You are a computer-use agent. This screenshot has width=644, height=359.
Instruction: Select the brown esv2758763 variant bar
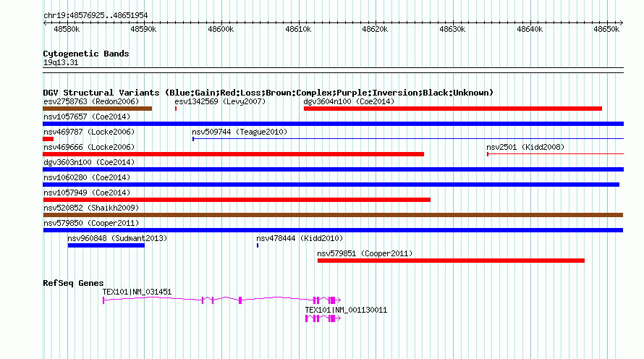click(x=98, y=109)
